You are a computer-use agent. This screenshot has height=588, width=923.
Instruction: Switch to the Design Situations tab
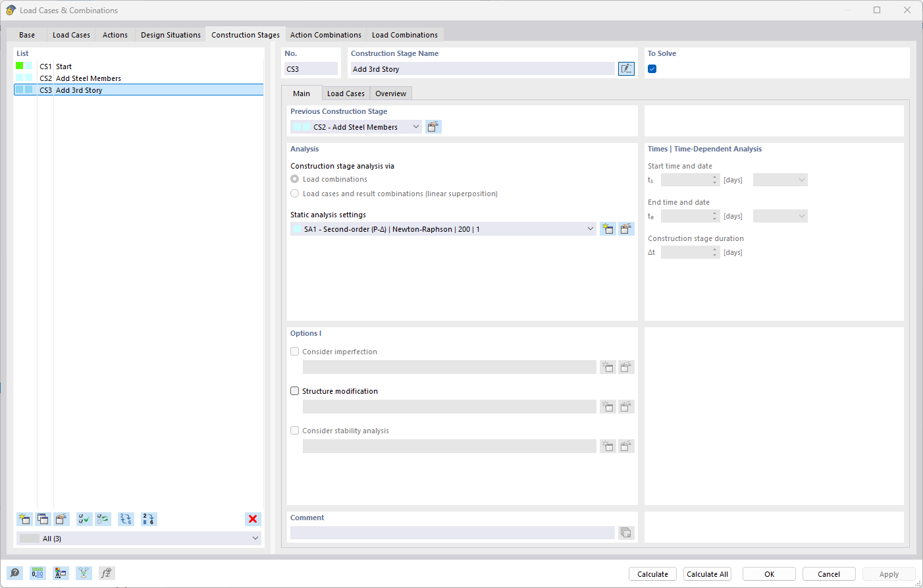click(x=171, y=35)
